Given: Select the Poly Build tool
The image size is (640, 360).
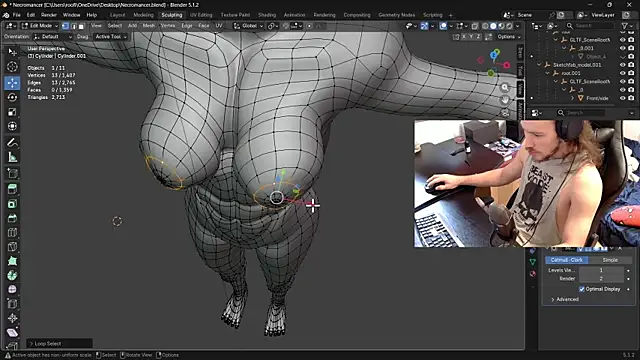Looking at the screenshot, I should pos(12,261).
